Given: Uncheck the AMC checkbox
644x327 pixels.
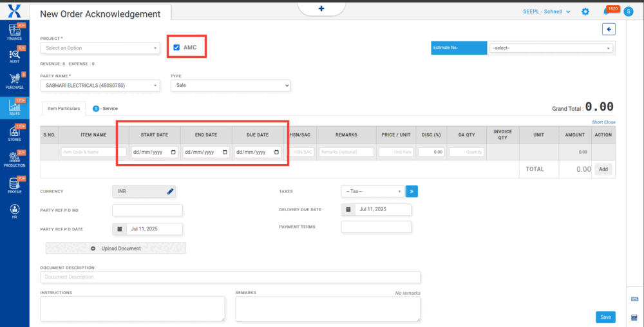Looking at the screenshot, I should (x=176, y=47).
